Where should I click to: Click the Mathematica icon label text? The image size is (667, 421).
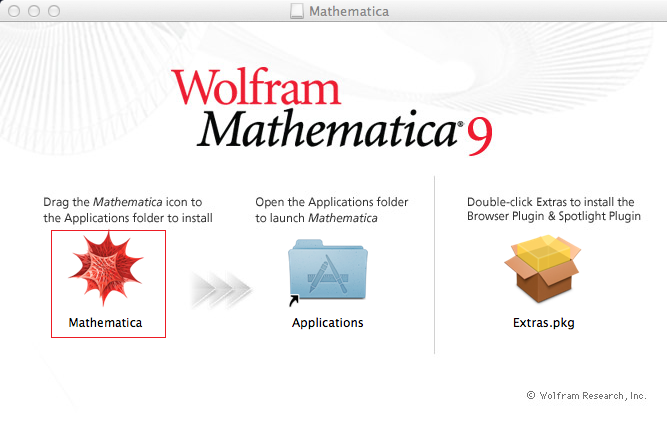click(105, 323)
